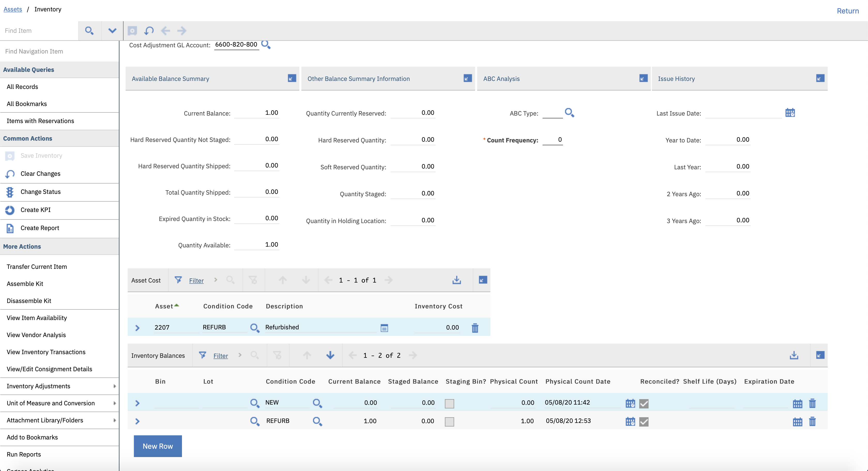The height and width of the screenshot is (471, 868).
Task: Minimize the Available Balance Summary section
Action: click(x=292, y=78)
